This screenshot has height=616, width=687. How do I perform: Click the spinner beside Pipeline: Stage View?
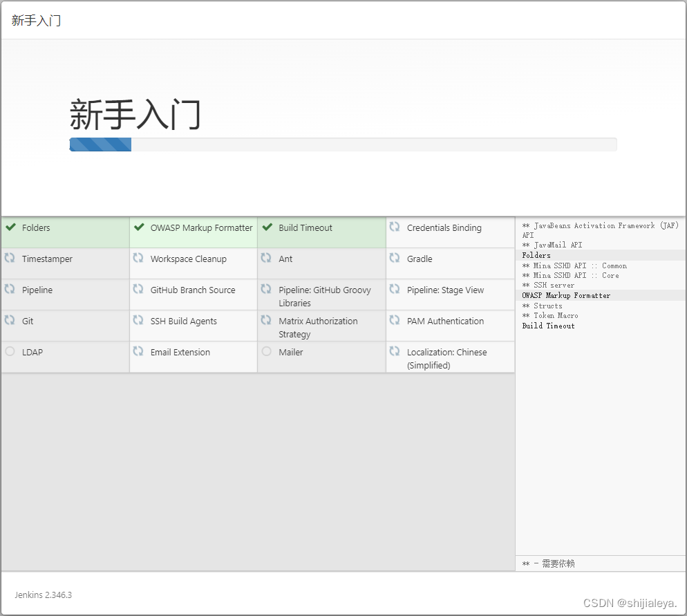395,289
